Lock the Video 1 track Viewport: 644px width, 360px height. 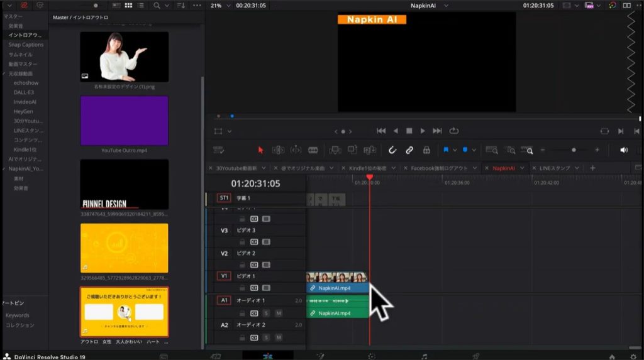(242, 288)
